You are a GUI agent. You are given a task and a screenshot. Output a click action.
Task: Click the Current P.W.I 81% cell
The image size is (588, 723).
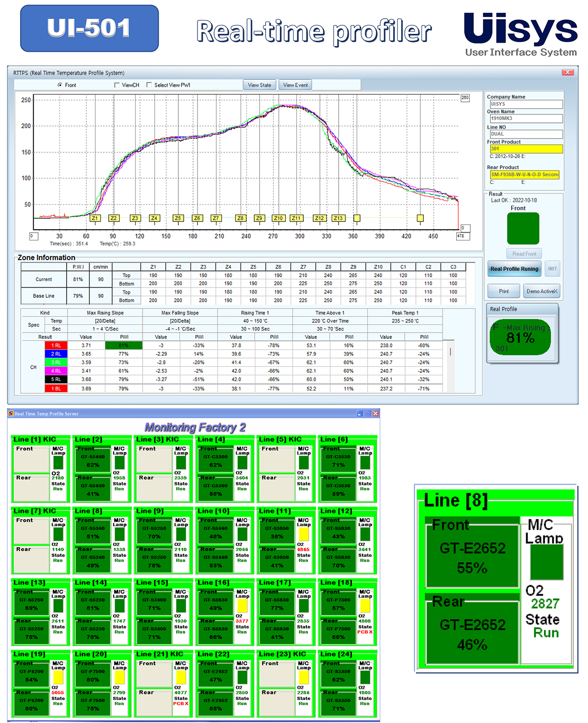[x=78, y=279]
